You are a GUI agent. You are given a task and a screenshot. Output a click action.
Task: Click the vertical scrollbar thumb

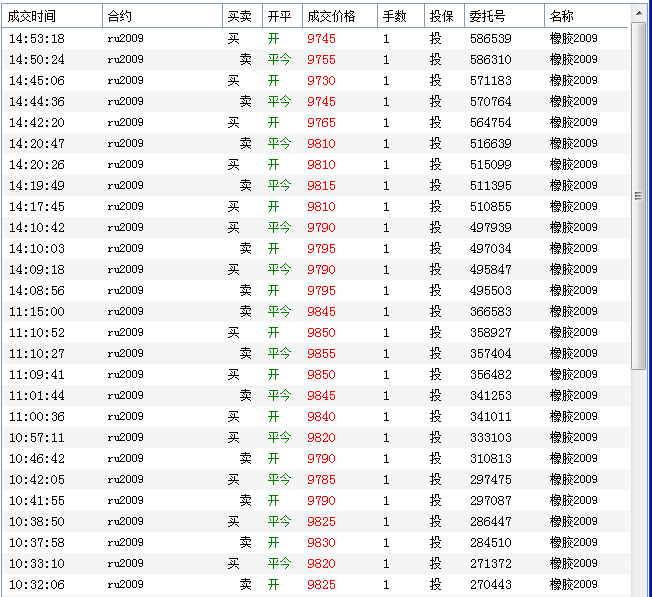[638, 196]
